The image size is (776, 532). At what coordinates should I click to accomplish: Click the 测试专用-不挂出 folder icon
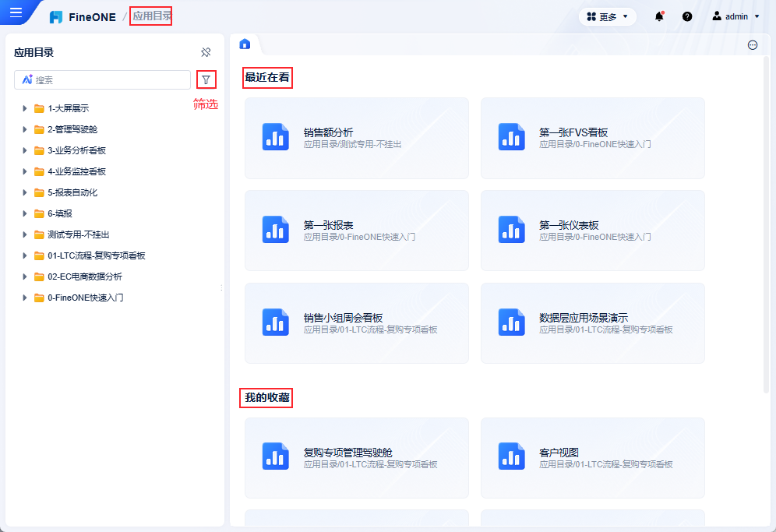tap(39, 234)
